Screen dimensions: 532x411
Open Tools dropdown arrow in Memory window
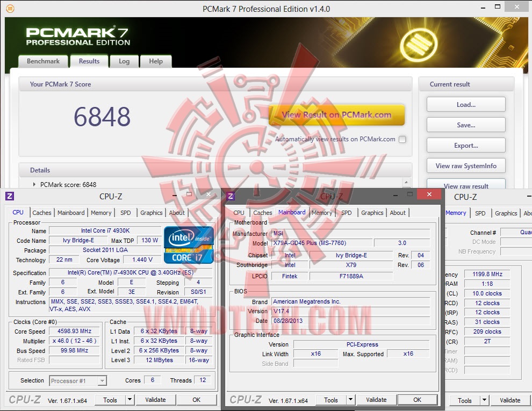click(485, 400)
